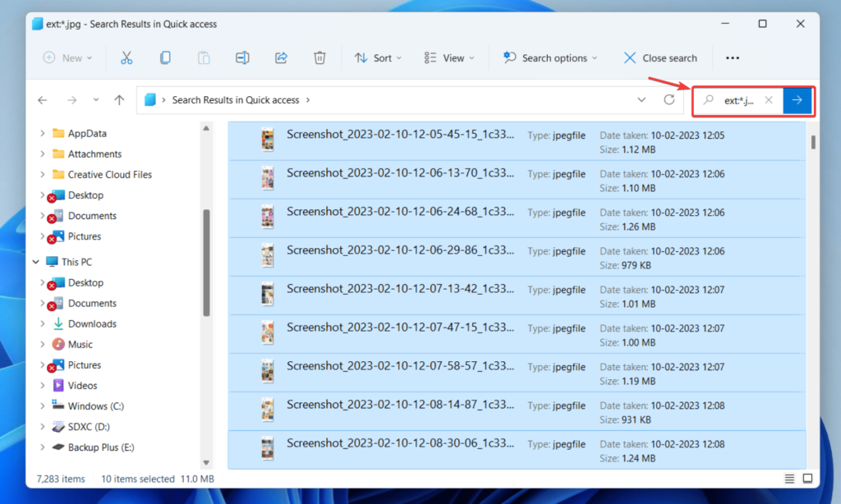Cut the selected files using scissors icon
This screenshot has height=504, width=841.
[126, 57]
